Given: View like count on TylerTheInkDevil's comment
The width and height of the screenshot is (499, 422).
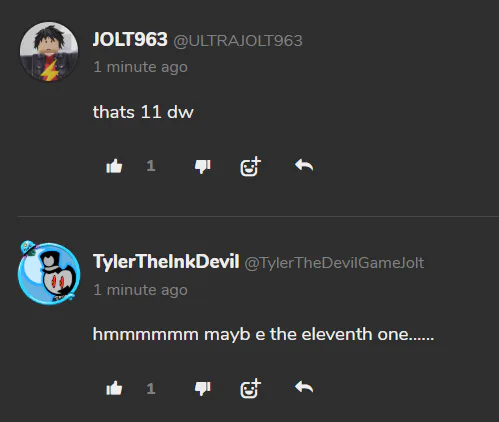Looking at the screenshot, I should (x=151, y=388).
